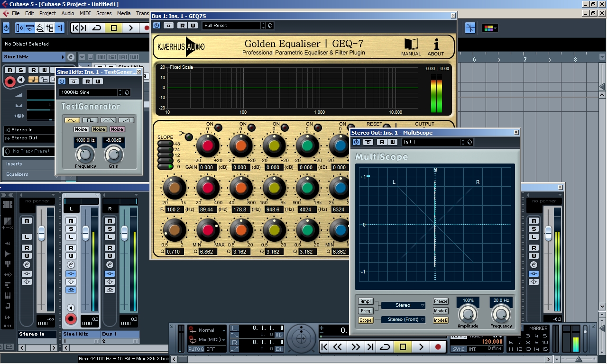Toggle the yellow band ON switch in GEQ-7
This screenshot has height=364, width=607.
[x=285, y=127]
